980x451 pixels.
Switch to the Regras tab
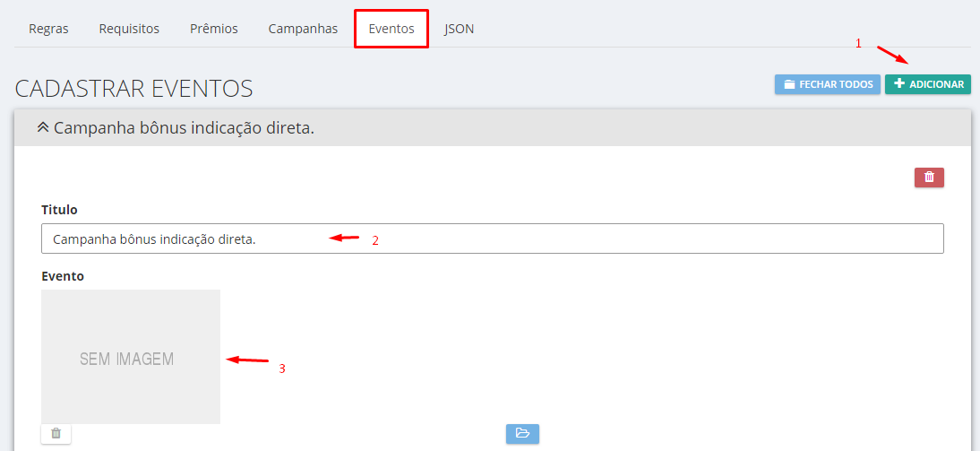pos(48,29)
